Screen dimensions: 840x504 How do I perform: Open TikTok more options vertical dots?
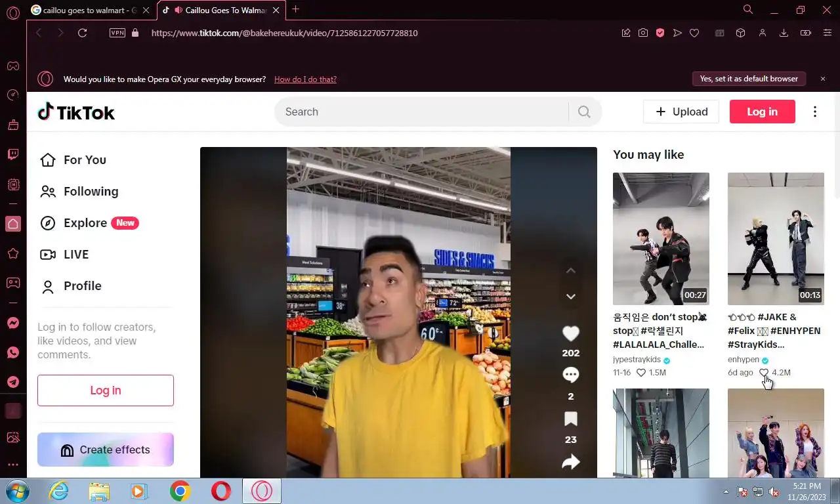pyautogui.click(x=815, y=112)
